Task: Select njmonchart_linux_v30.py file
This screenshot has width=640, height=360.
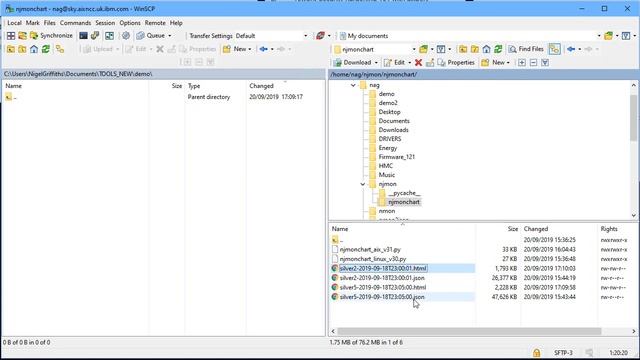Action: point(373,259)
